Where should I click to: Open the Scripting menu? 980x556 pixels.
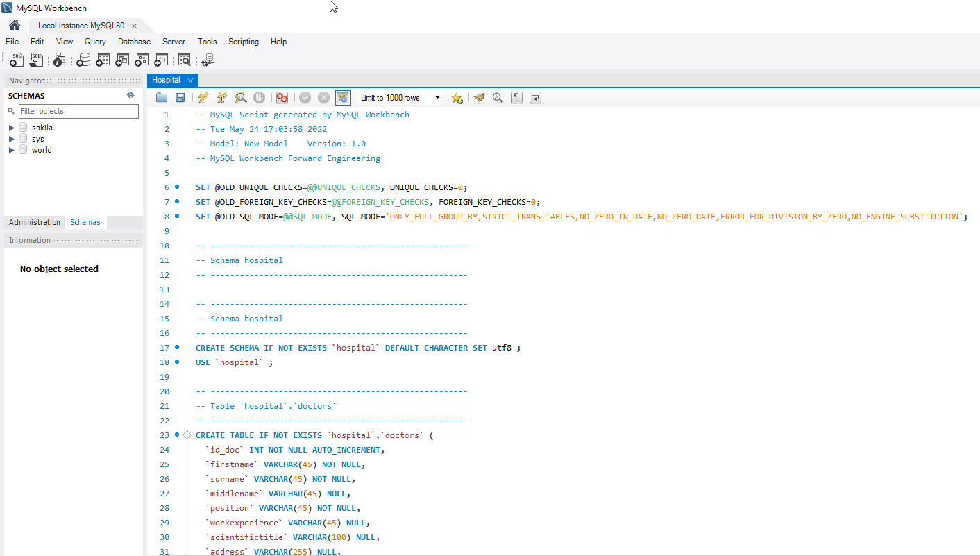click(244, 42)
